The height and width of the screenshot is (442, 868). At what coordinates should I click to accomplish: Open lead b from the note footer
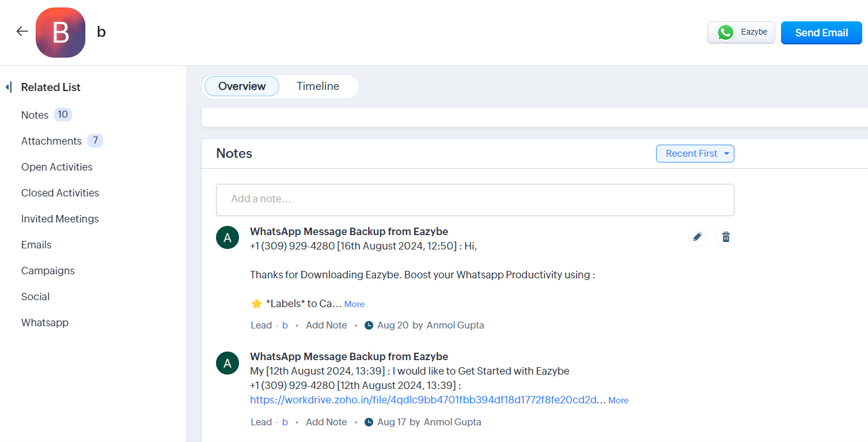click(285, 324)
